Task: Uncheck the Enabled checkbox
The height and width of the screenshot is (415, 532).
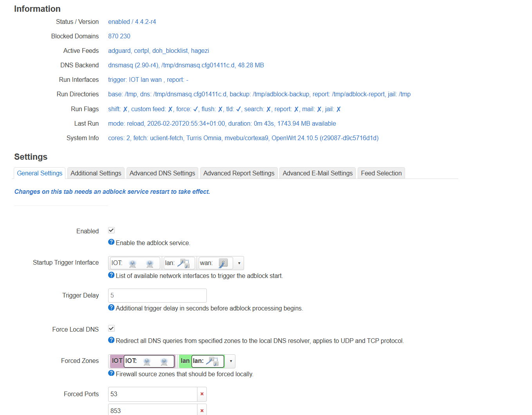Action: pos(111,231)
